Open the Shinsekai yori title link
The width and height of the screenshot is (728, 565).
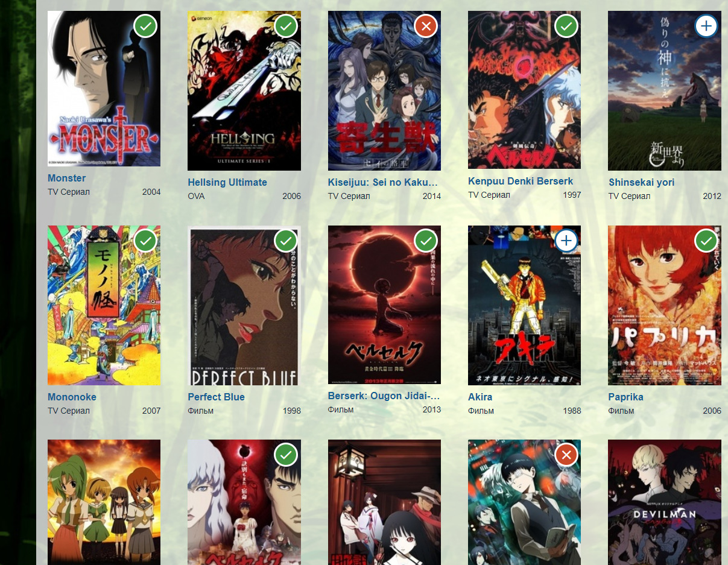pos(642,182)
